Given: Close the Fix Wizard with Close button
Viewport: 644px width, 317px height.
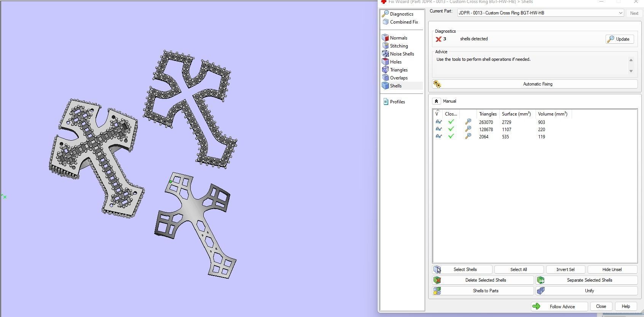Looking at the screenshot, I should pos(601,306).
